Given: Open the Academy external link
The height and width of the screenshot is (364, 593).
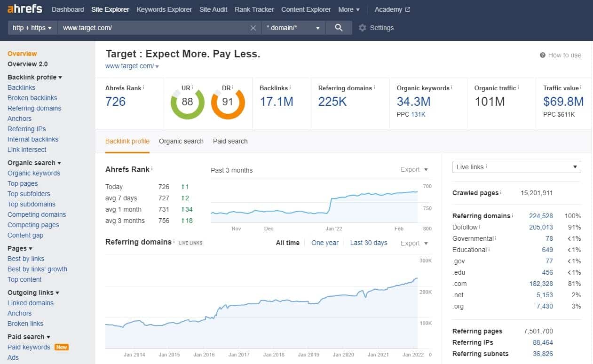Looking at the screenshot, I should click(392, 8).
